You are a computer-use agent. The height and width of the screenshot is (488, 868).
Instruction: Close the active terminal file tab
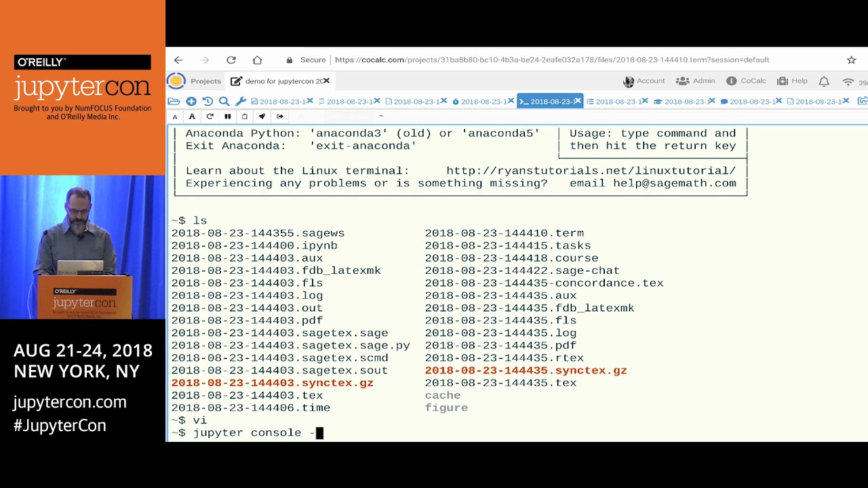[x=578, y=102]
